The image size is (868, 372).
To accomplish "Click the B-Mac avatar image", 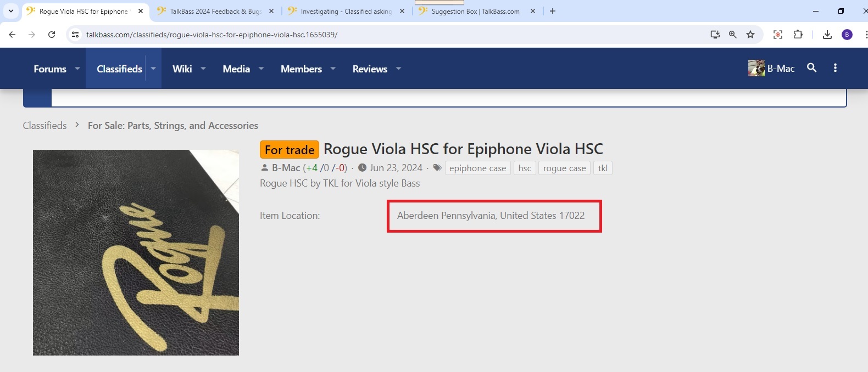I will click(x=756, y=68).
